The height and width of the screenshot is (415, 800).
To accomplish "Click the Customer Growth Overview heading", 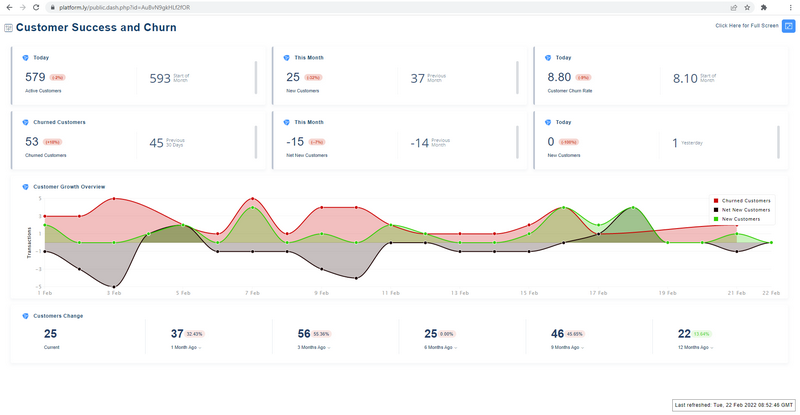I will tap(69, 187).
